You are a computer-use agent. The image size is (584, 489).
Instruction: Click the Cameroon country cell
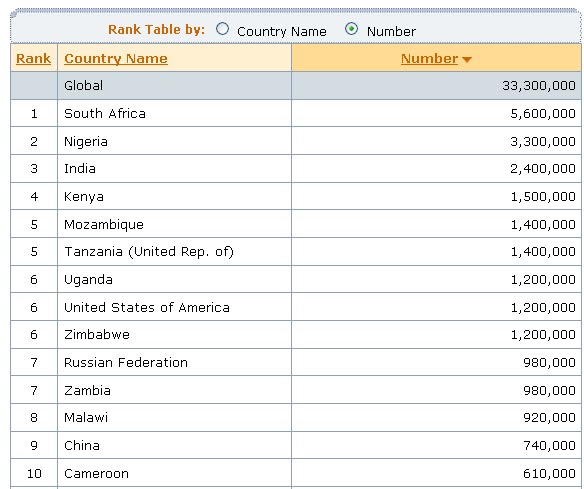[174, 473]
